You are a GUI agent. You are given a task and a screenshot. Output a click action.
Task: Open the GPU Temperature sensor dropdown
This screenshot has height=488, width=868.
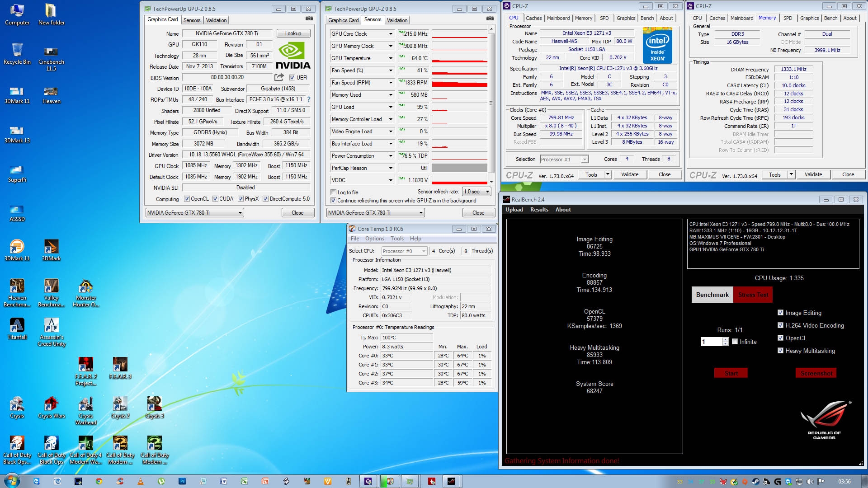(x=391, y=58)
